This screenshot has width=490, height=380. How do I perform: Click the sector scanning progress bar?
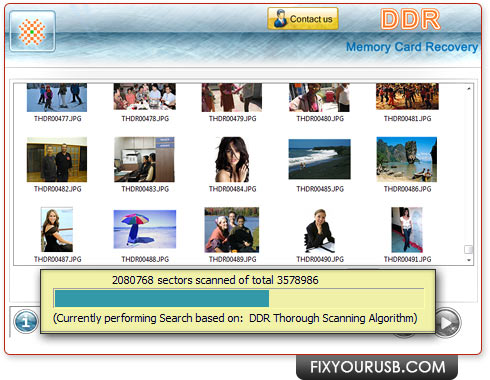(x=239, y=298)
